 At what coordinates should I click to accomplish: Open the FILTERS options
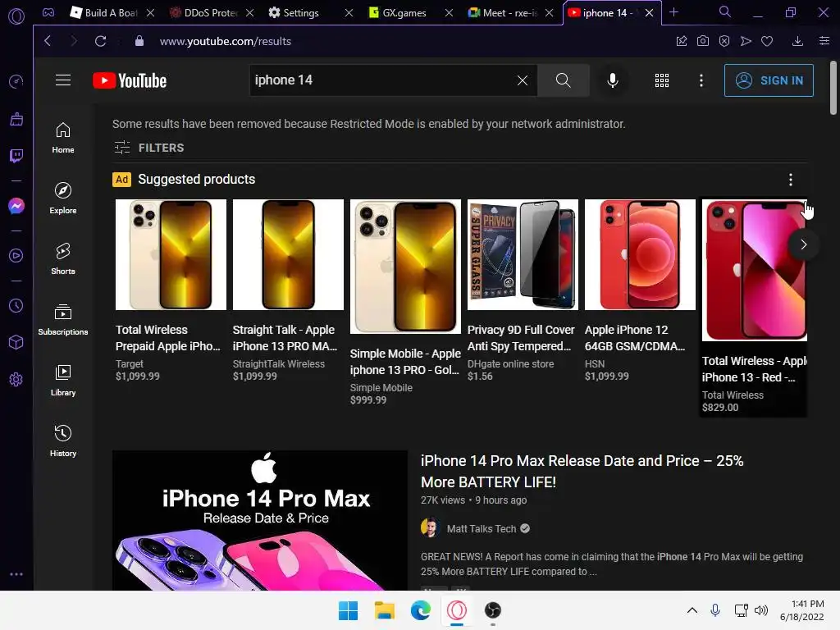point(149,148)
